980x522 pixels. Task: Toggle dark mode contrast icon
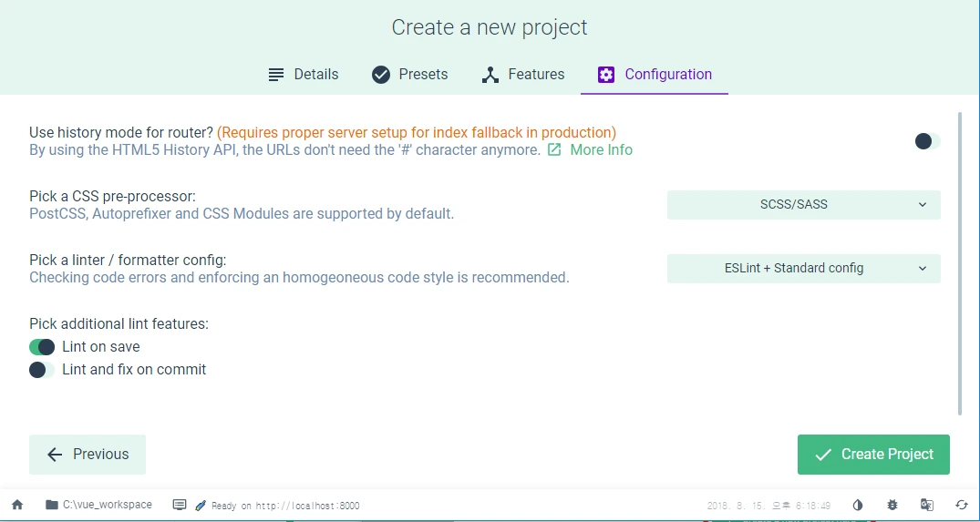tap(858, 505)
